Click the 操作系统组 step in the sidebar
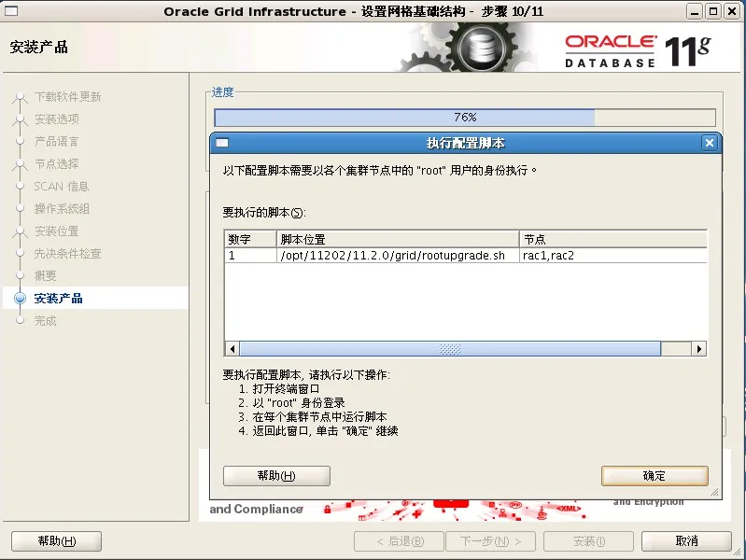746x560 pixels. [x=62, y=208]
